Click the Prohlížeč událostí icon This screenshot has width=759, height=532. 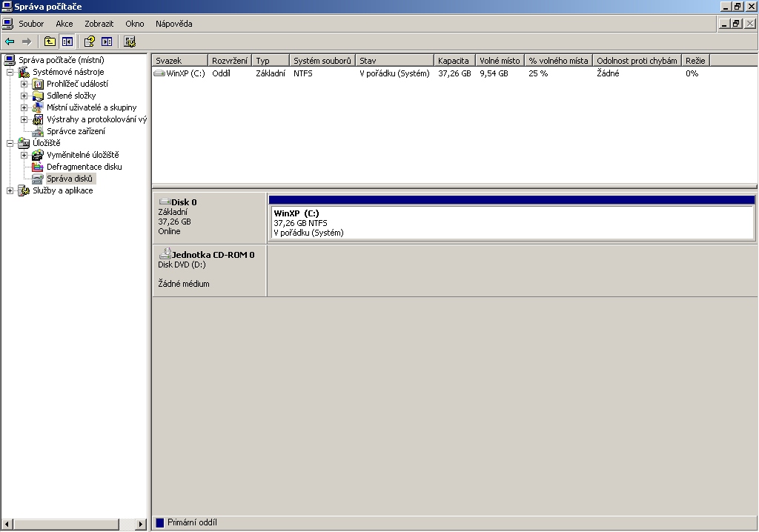click(x=38, y=84)
